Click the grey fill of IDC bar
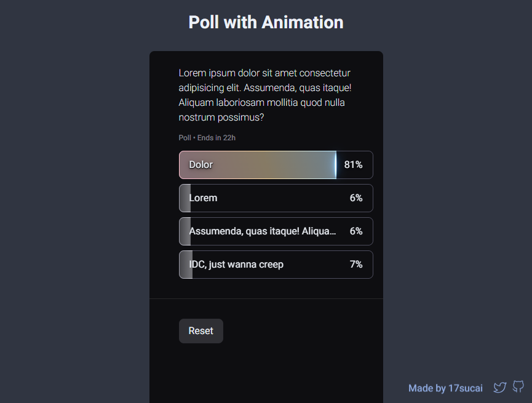 [x=186, y=265]
